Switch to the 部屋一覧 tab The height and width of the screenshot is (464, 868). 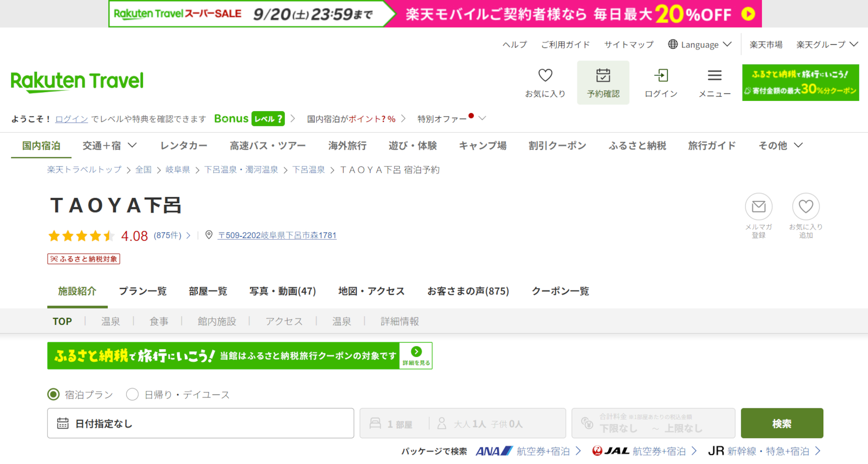click(208, 291)
